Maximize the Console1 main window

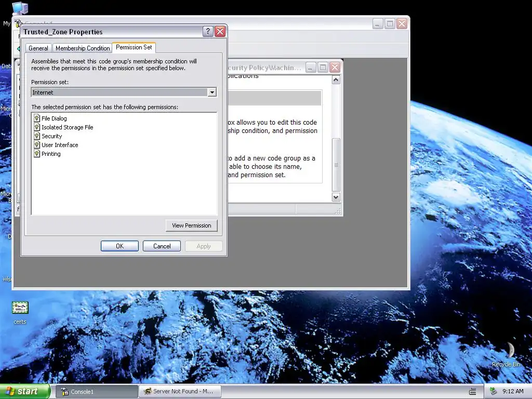tap(390, 24)
